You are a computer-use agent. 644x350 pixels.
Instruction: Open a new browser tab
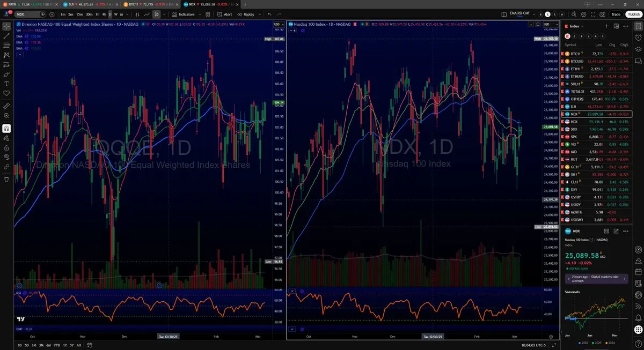[245, 4]
